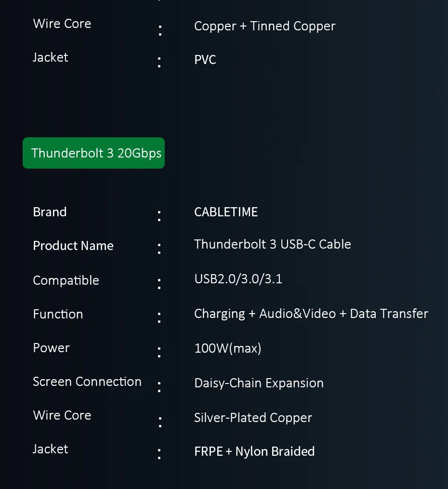448x489 pixels.
Task: Select the Screen Connection label
Action: (87, 382)
